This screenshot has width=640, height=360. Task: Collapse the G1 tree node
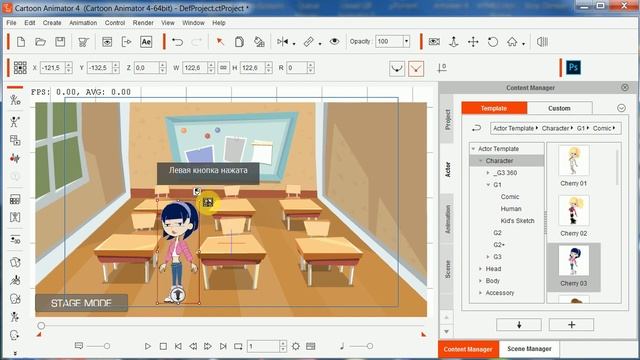tap(488, 185)
